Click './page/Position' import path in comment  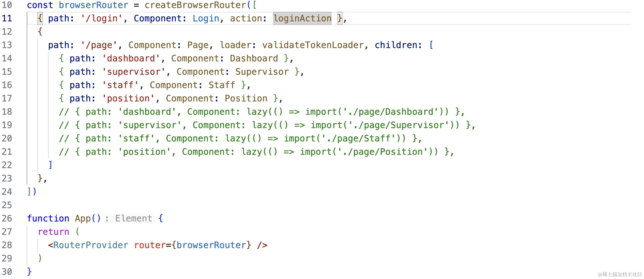point(383,152)
